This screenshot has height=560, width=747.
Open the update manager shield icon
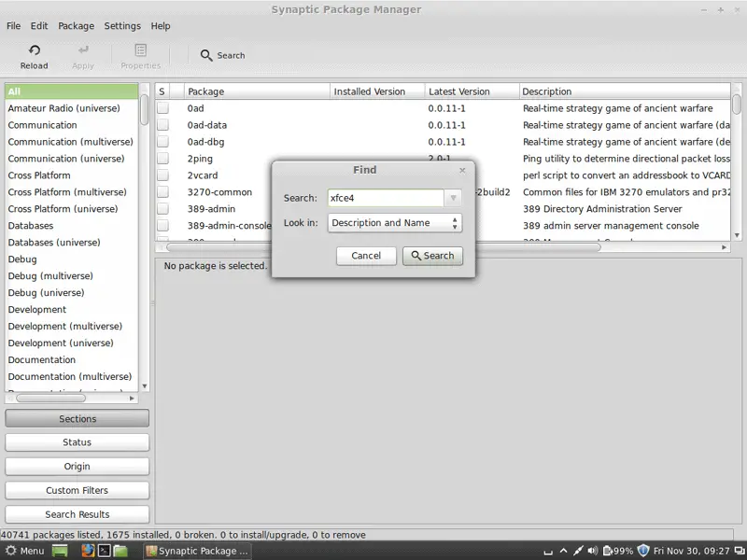point(643,551)
